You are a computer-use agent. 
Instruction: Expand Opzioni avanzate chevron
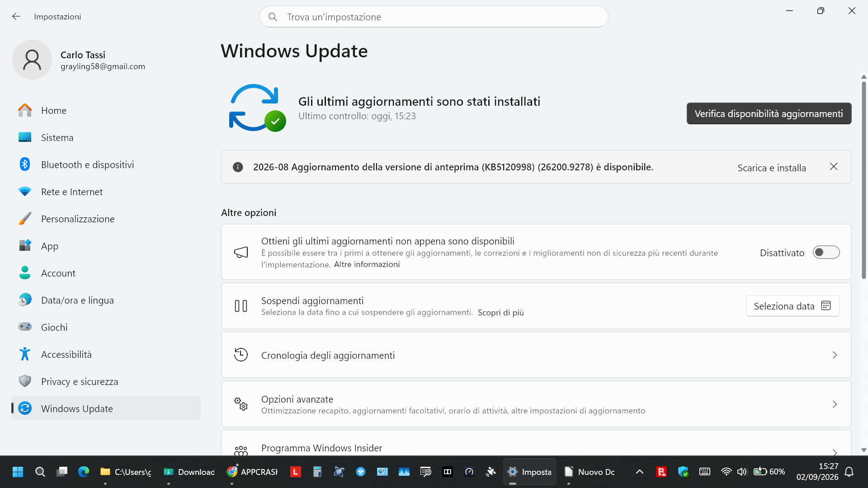pyautogui.click(x=835, y=404)
